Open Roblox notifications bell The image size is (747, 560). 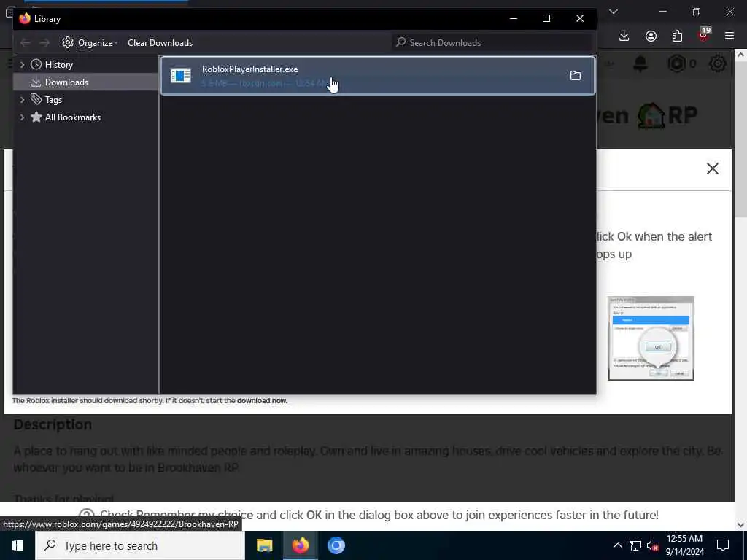640,63
